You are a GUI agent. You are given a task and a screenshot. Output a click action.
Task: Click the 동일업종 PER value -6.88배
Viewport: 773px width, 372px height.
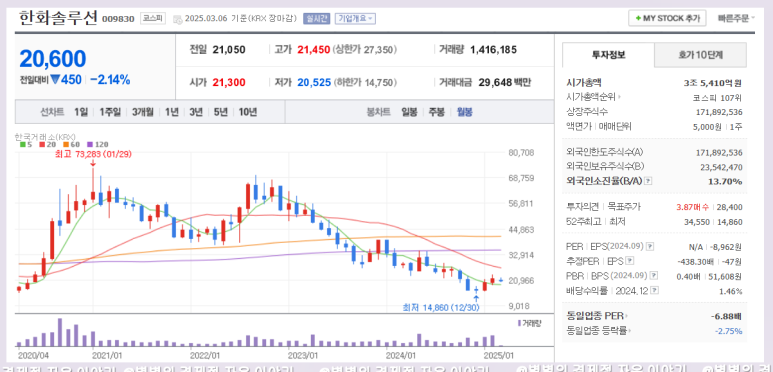[x=727, y=315]
